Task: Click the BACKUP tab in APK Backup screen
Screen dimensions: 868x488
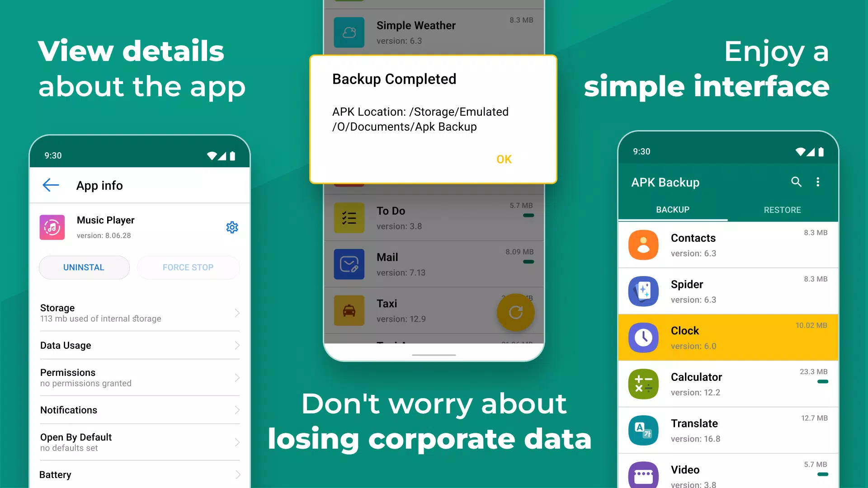Action: pos(672,209)
